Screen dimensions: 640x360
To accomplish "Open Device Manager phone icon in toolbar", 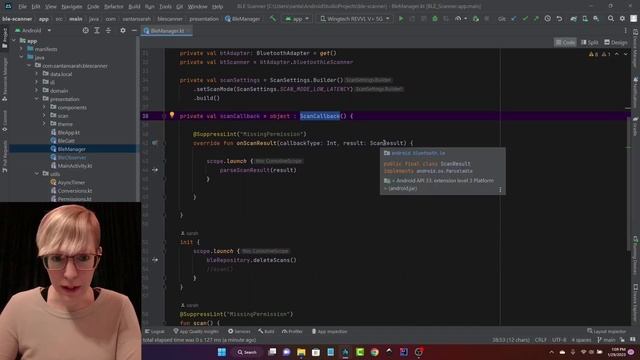I will point(585,19).
